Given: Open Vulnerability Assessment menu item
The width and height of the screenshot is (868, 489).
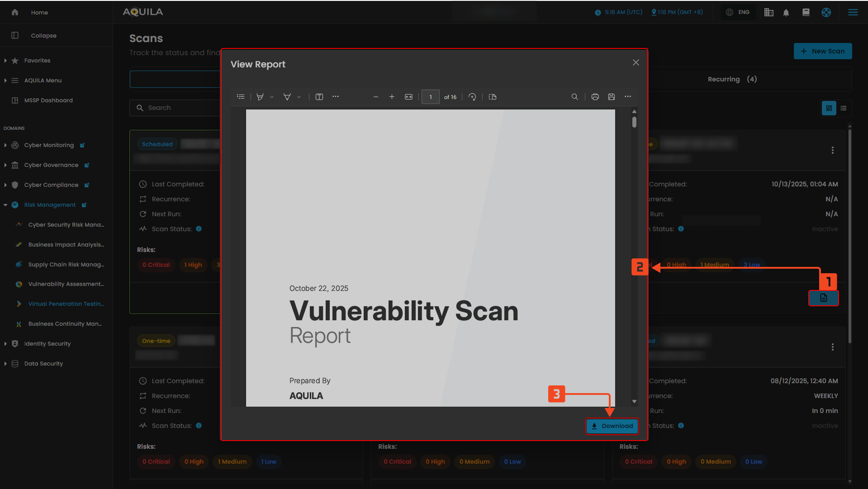Looking at the screenshot, I should [66, 284].
